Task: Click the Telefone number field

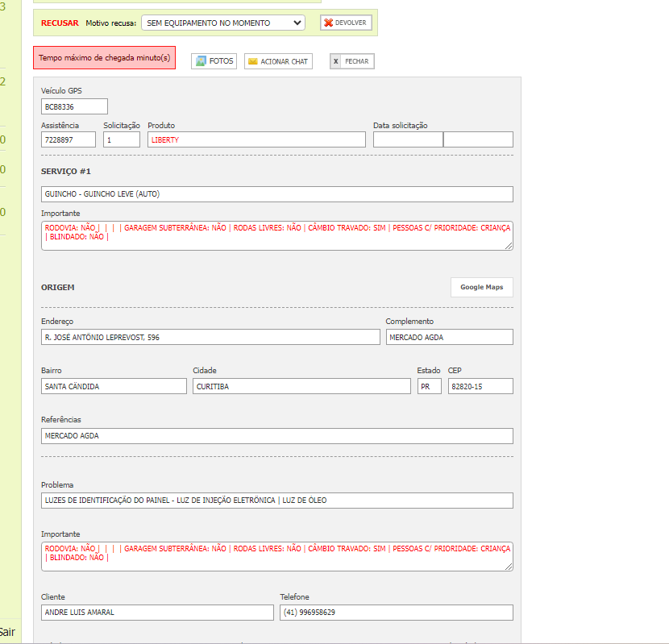Action: (x=396, y=613)
